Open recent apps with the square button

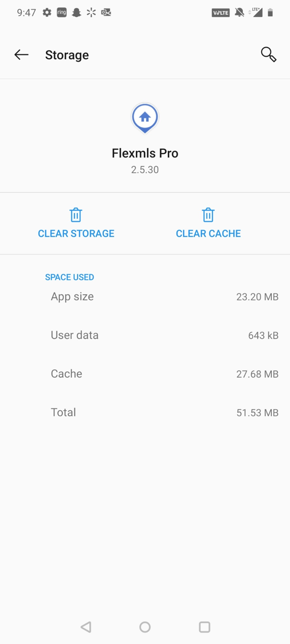(x=205, y=627)
